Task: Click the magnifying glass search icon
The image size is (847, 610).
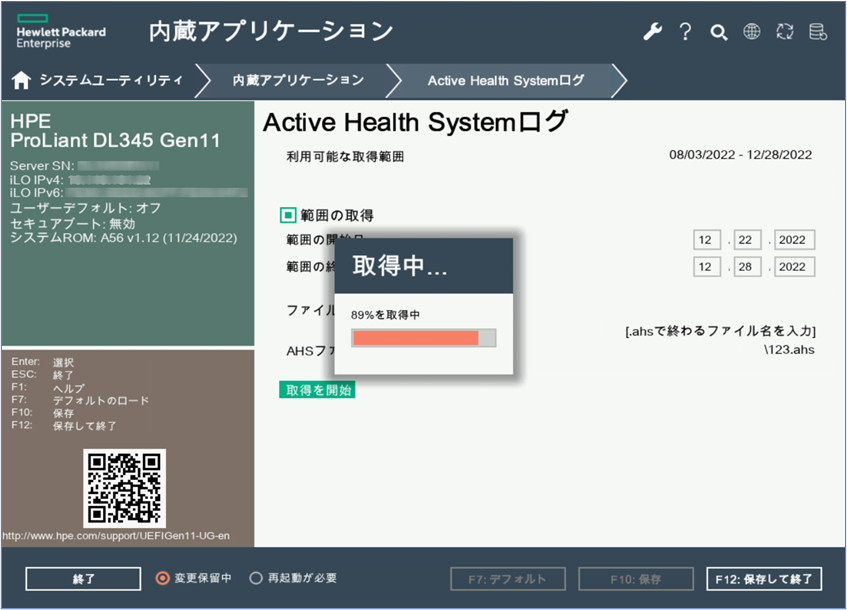Action: click(718, 32)
